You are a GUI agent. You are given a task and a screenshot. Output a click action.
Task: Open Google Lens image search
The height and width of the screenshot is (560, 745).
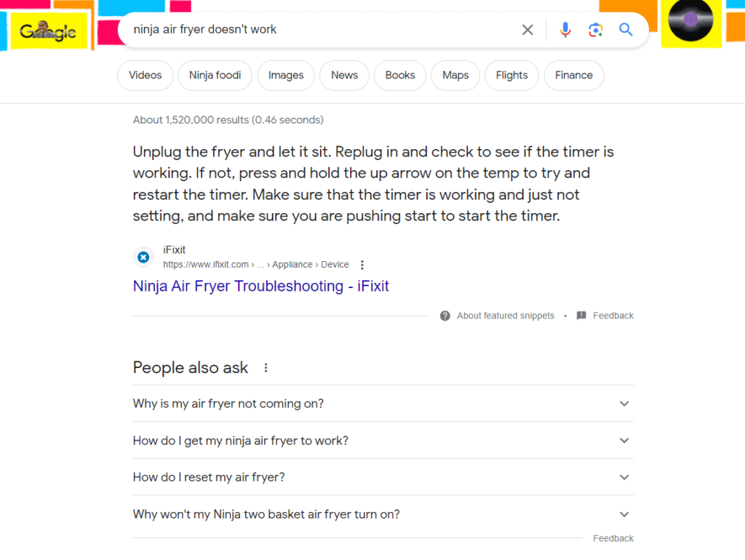coord(596,30)
